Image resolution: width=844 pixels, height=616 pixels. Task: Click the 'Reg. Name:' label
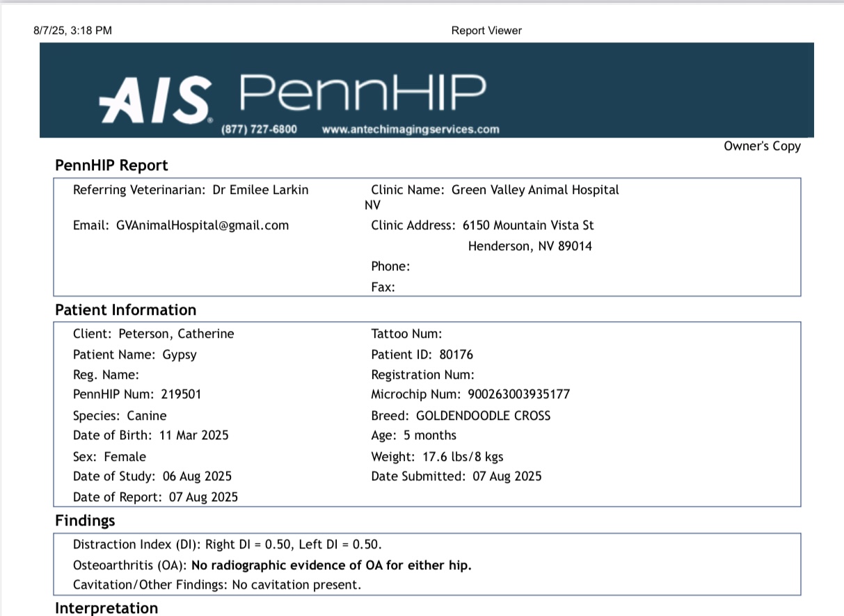point(106,375)
